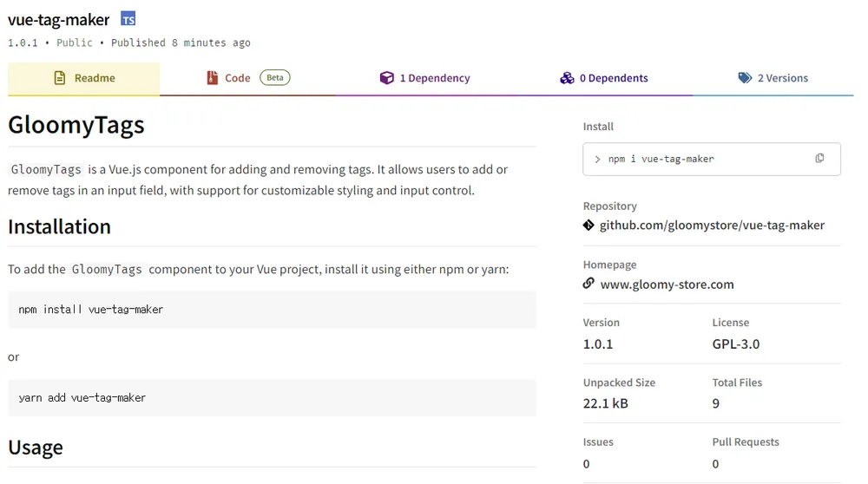Click the Code file icon
The image size is (868, 484).
point(213,78)
